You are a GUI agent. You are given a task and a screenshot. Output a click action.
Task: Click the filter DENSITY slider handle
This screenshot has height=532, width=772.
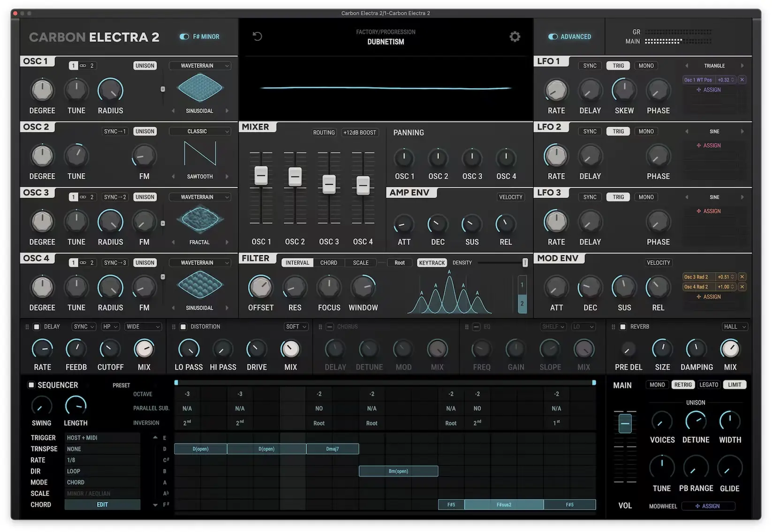click(525, 263)
